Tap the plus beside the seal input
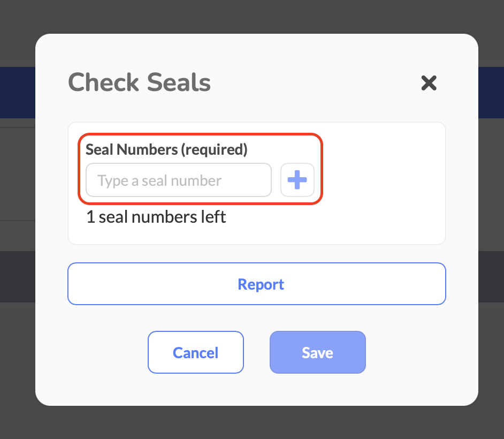 [297, 180]
